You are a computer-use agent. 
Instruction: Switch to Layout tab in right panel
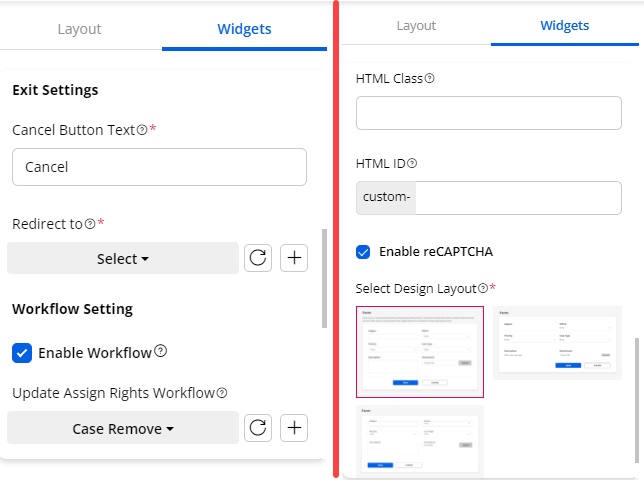[x=416, y=26]
